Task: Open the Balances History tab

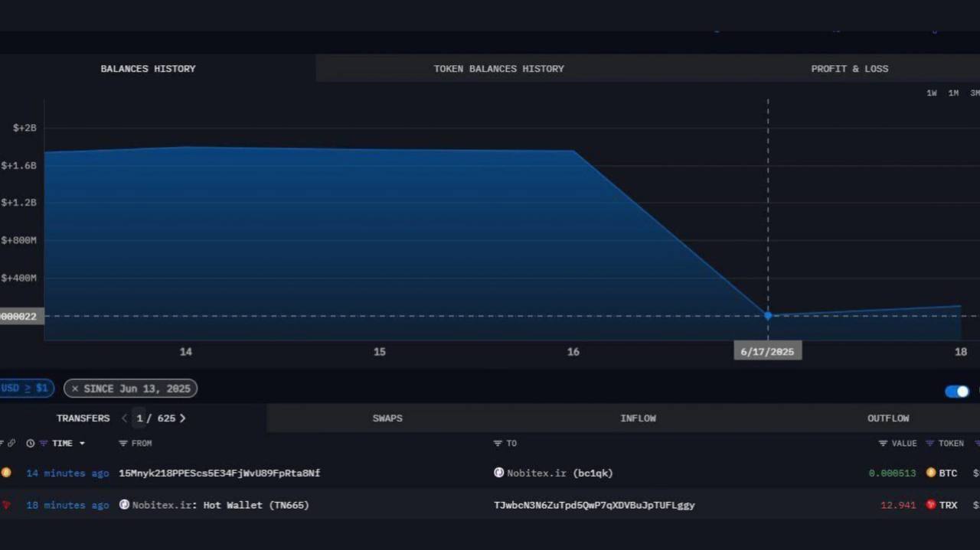Action: [x=148, y=69]
